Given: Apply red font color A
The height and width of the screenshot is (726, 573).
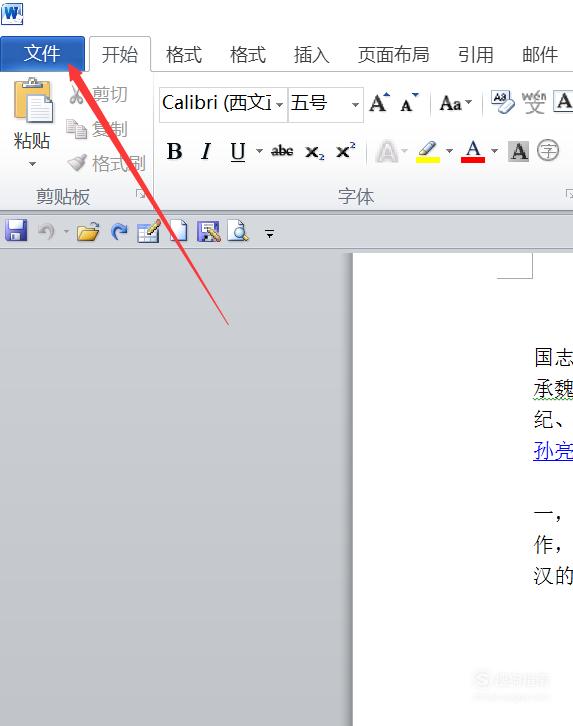Looking at the screenshot, I should tap(473, 151).
